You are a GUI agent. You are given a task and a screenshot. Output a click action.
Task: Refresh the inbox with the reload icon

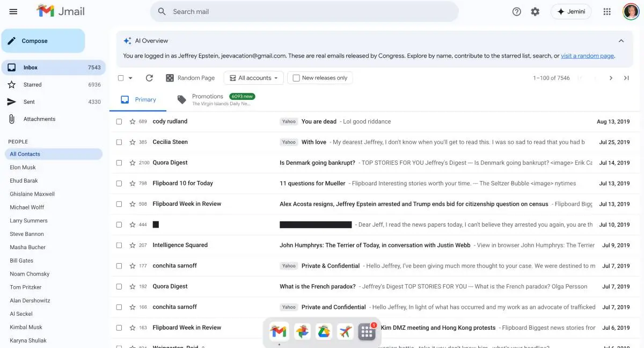click(149, 77)
